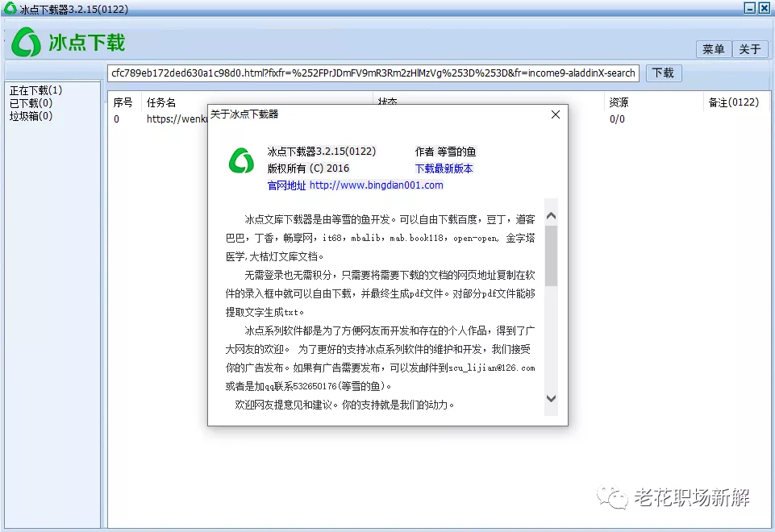
Task: Select 垃圾箱(0) in sidebar
Action: pyautogui.click(x=31, y=116)
